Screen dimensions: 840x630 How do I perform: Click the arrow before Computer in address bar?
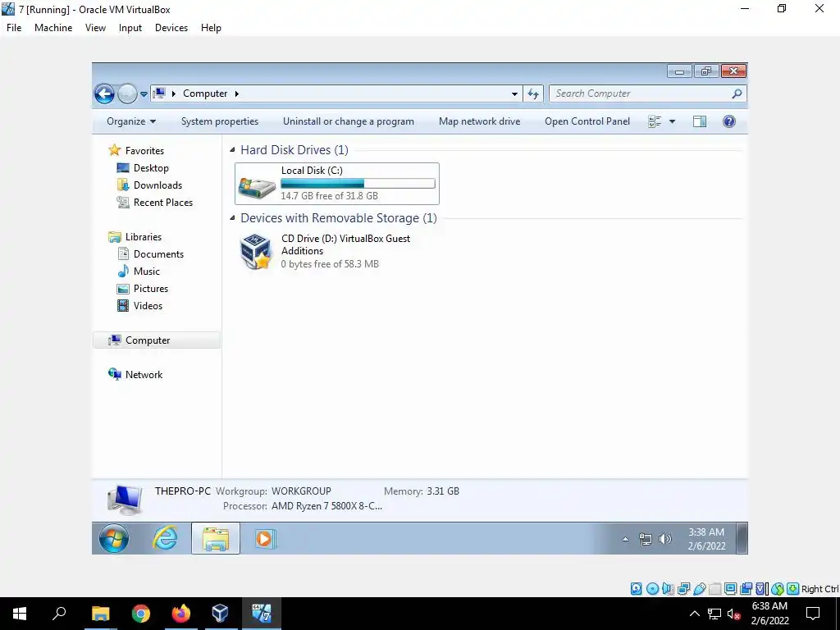[174, 94]
